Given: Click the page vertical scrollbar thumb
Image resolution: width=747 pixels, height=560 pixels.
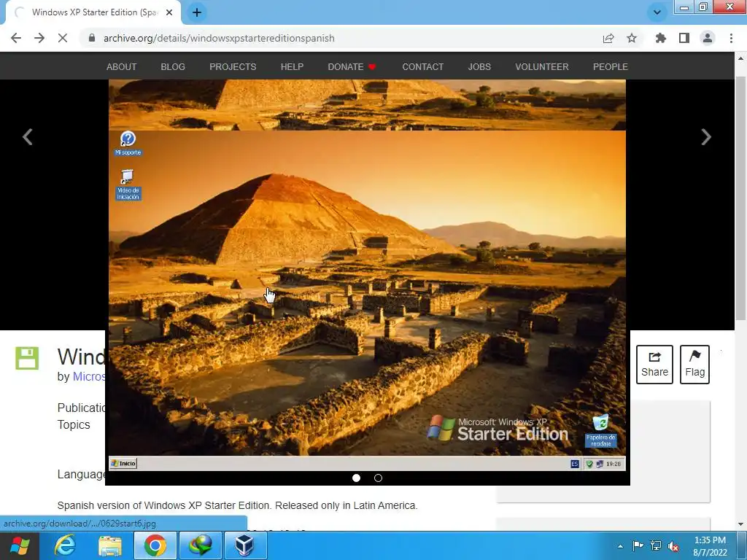Looking at the screenshot, I should tap(741, 198).
